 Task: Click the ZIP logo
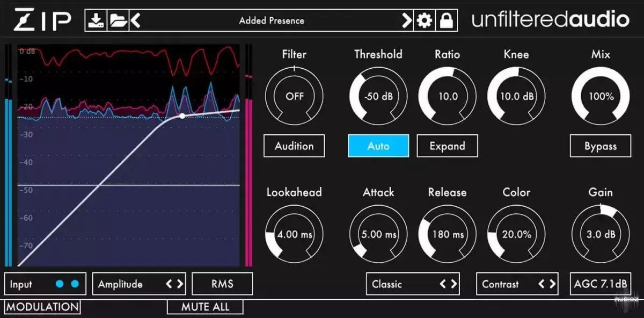(x=43, y=20)
